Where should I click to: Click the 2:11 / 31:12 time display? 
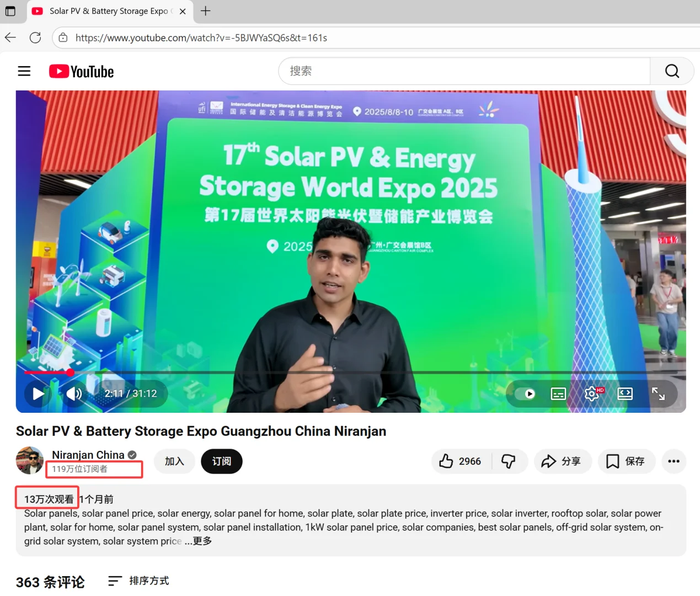[131, 393]
